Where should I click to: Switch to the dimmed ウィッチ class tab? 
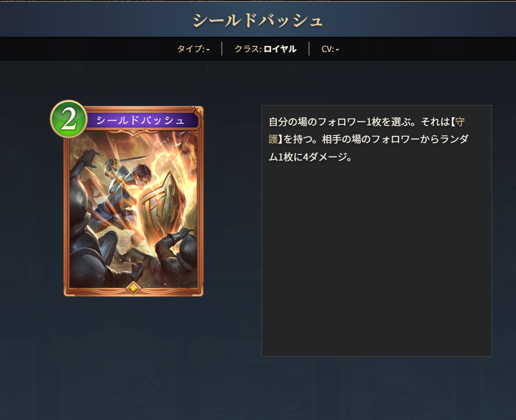coord(145,68)
